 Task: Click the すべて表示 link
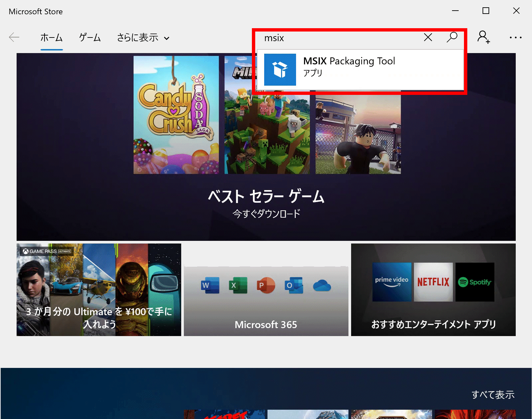493,394
